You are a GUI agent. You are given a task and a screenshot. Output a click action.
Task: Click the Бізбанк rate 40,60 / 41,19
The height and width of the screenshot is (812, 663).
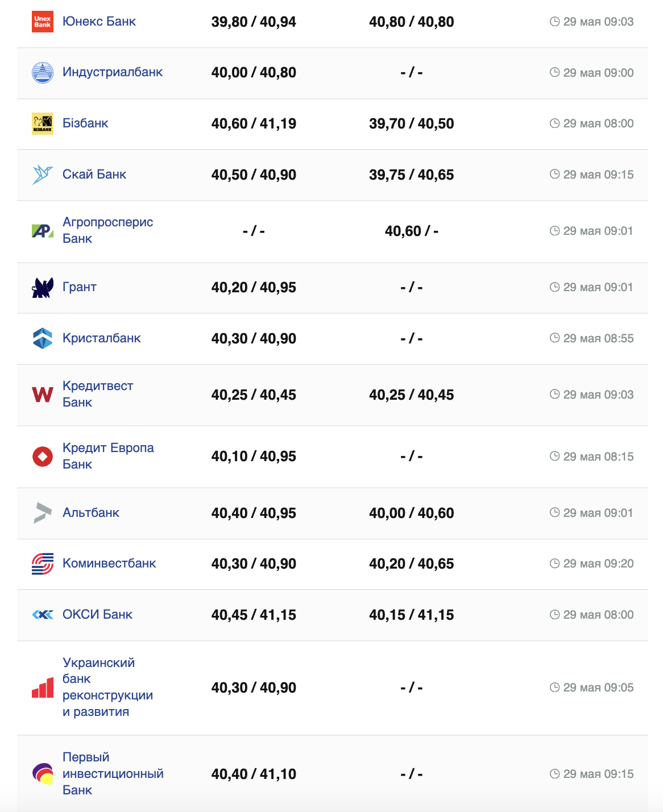254,124
